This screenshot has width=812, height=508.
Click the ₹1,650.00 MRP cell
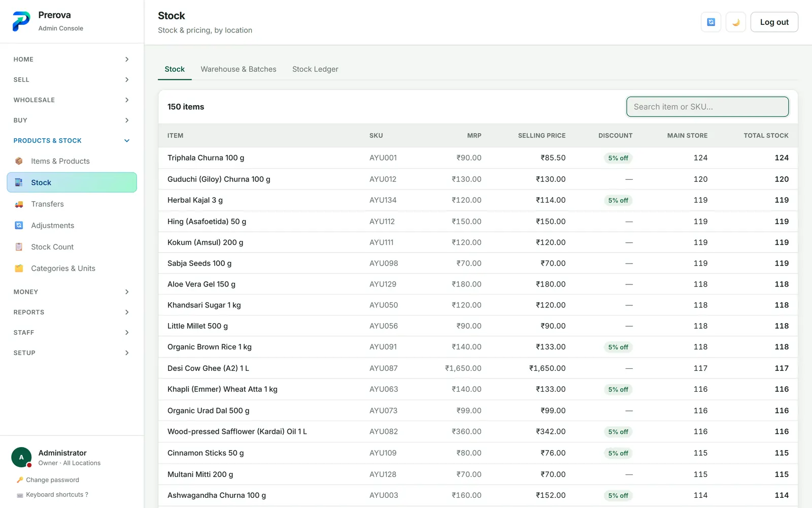463,368
